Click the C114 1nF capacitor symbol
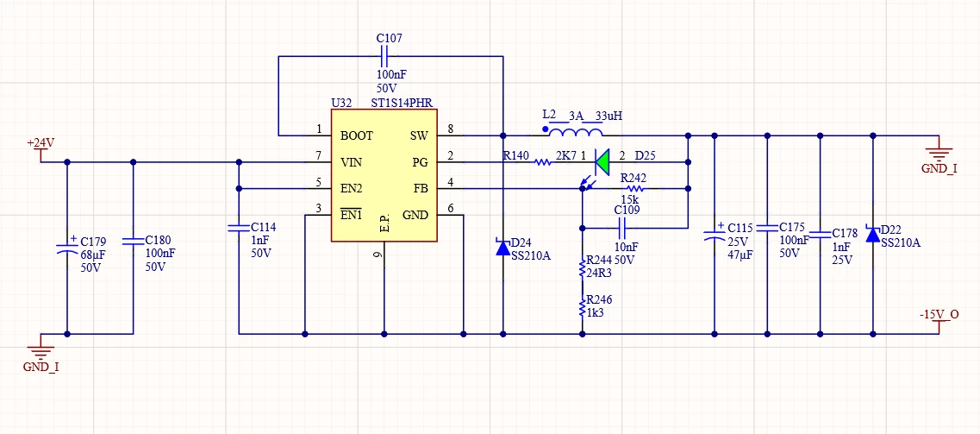980x434 pixels. coord(238,227)
